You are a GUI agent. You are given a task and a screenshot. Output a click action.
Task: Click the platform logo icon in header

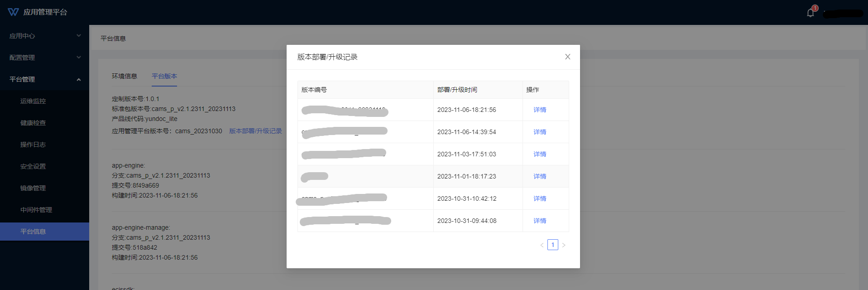pos(13,12)
